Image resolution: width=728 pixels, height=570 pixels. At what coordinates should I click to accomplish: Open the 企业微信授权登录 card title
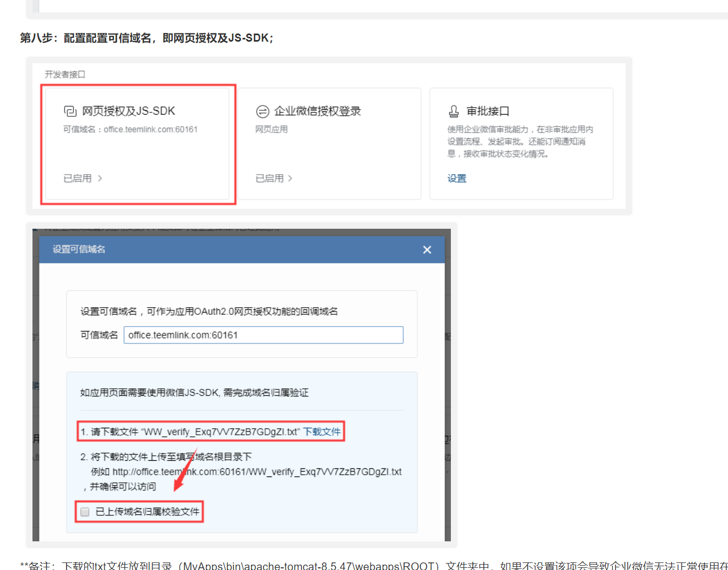point(318,111)
